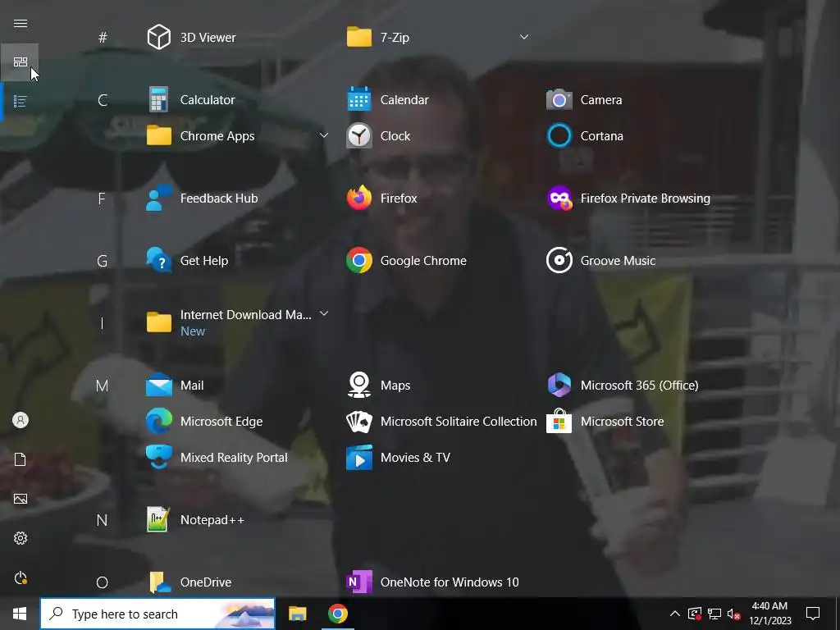The image size is (840, 630).
Task: Open the notification center icon
Action: click(813, 614)
